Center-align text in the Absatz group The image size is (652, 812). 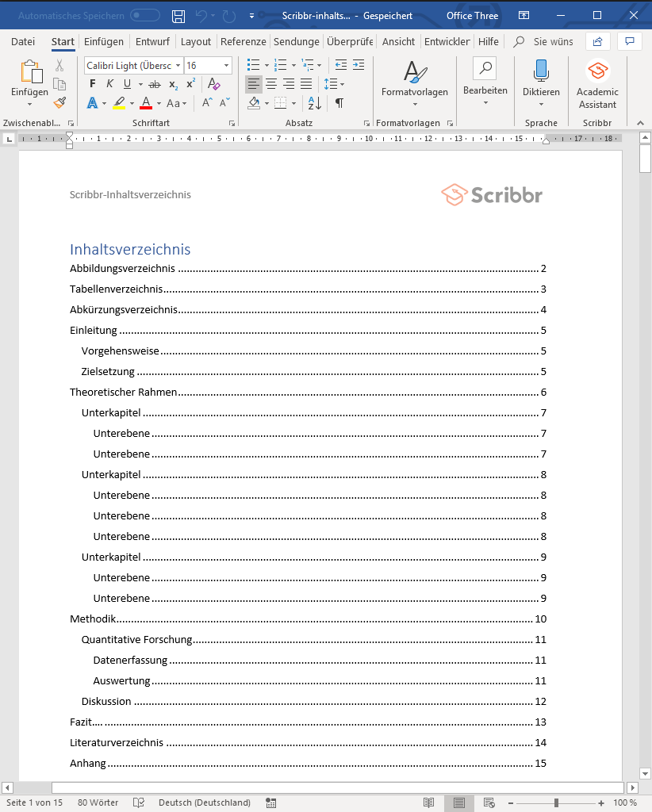271,84
